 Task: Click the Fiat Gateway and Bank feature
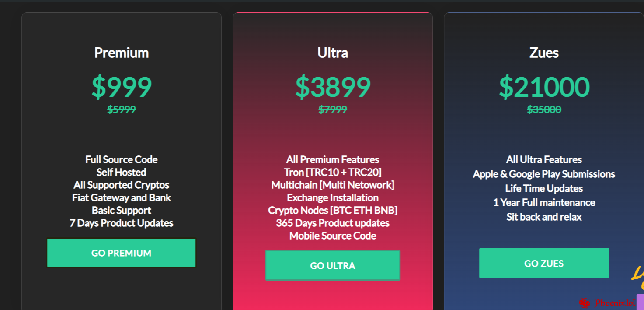(122, 197)
